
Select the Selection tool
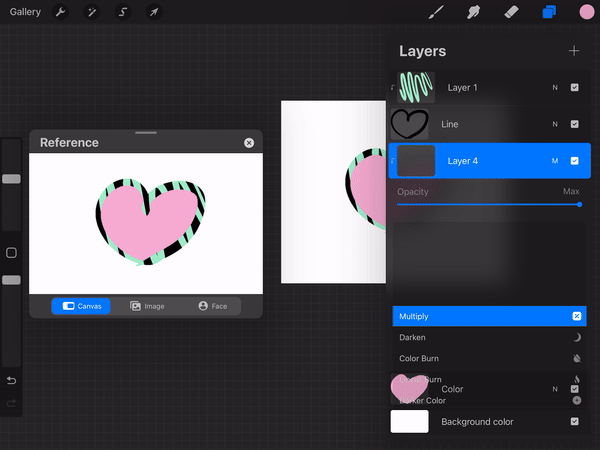123,12
